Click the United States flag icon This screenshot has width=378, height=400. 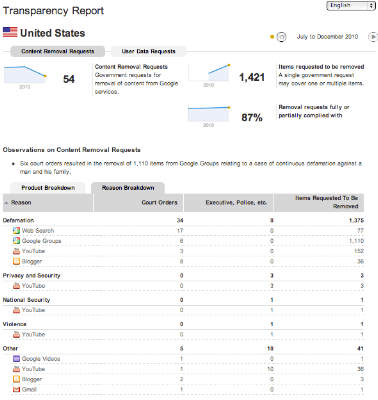point(10,32)
